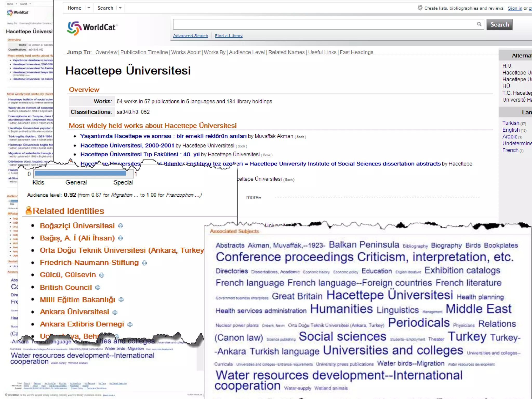Open the Search menu dropdown arrow
532x399 pixels.
pos(120,8)
